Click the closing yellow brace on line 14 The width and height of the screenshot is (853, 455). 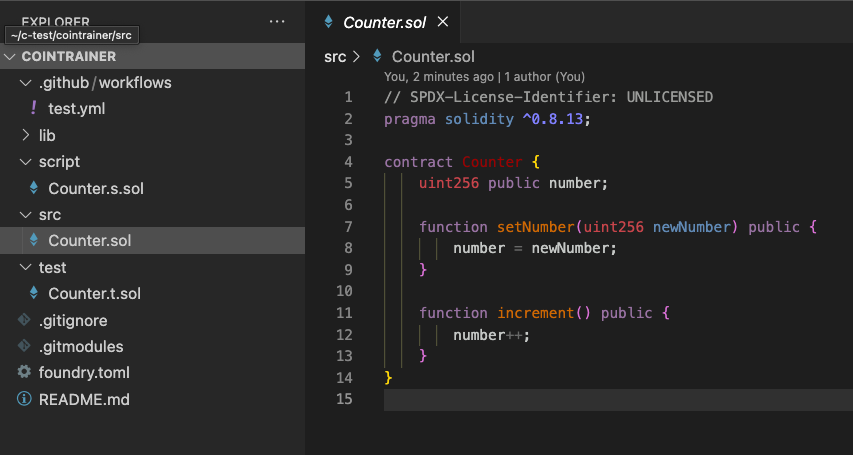click(x=388, y=378)
